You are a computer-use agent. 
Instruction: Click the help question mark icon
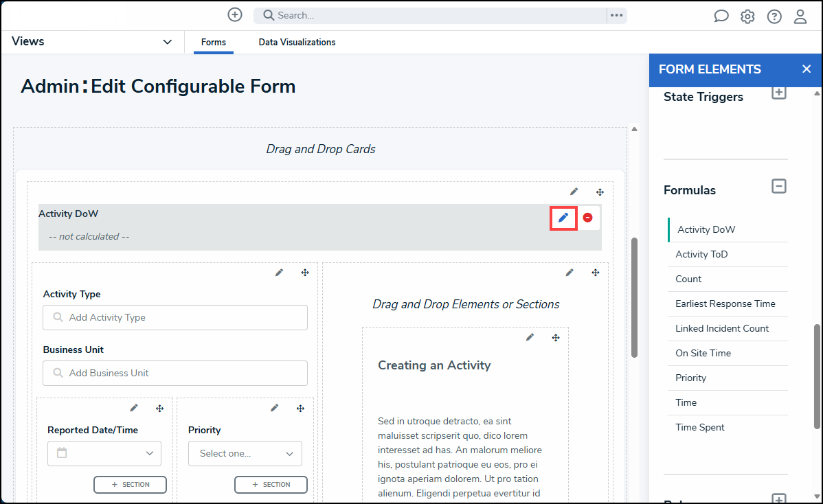pos(774,16)
